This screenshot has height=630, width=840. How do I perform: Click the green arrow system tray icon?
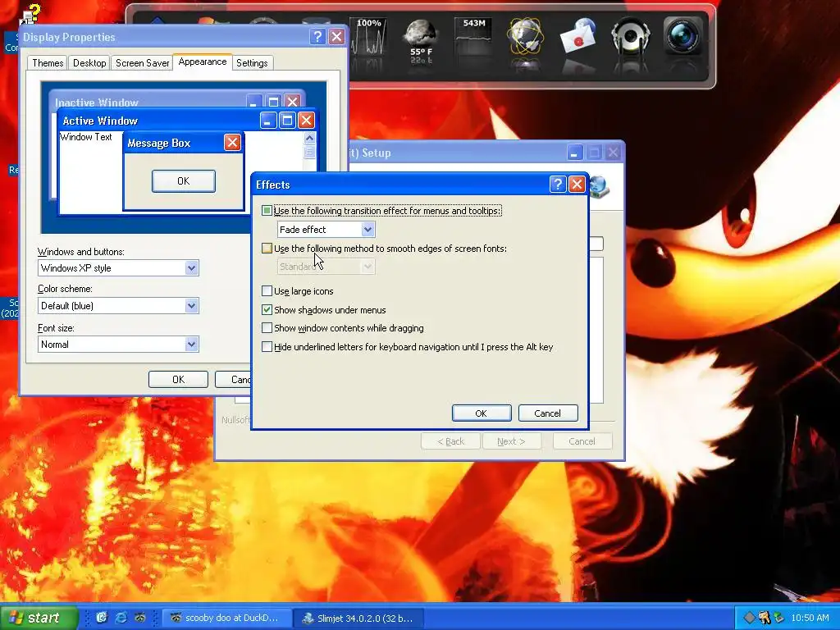[778, 618]
